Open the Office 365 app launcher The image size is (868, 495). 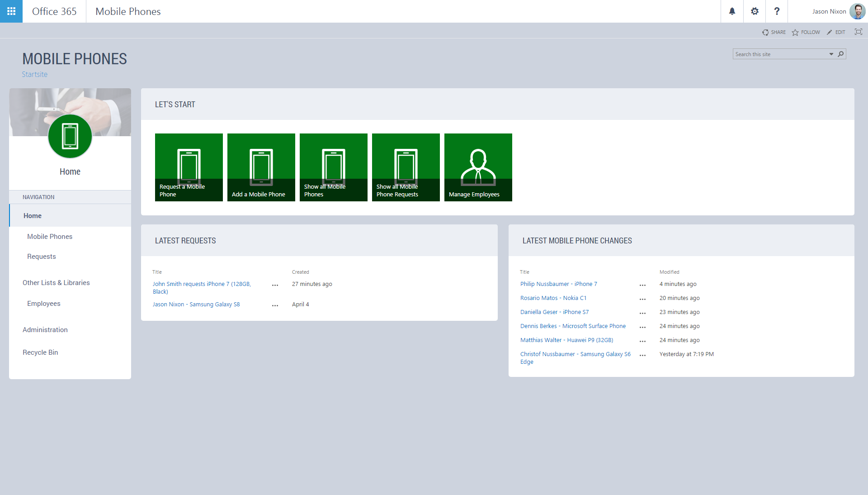point(11,11)
